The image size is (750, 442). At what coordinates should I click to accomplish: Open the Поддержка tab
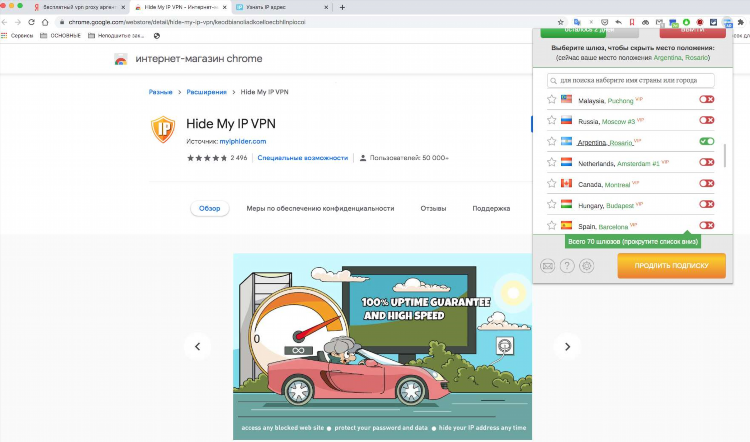click(491, 209)
